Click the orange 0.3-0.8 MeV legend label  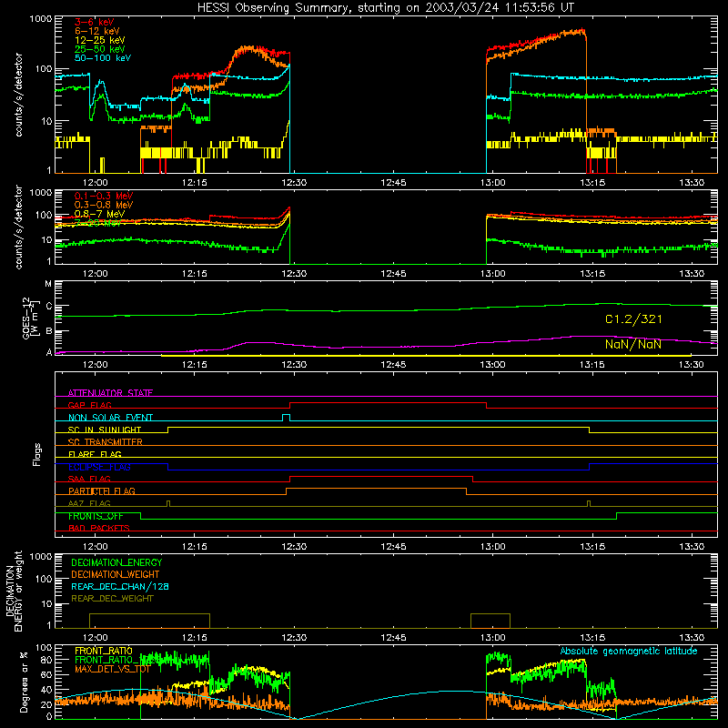pos(104,205)
